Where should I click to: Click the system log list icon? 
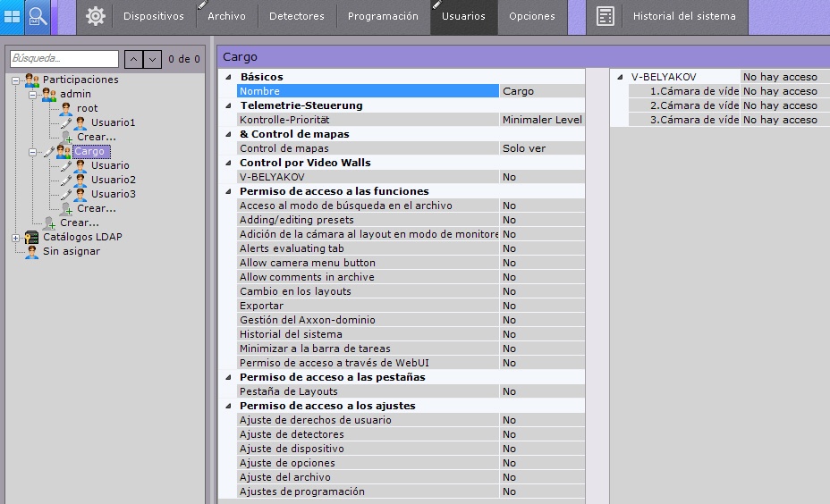click(x=606, y=16)
